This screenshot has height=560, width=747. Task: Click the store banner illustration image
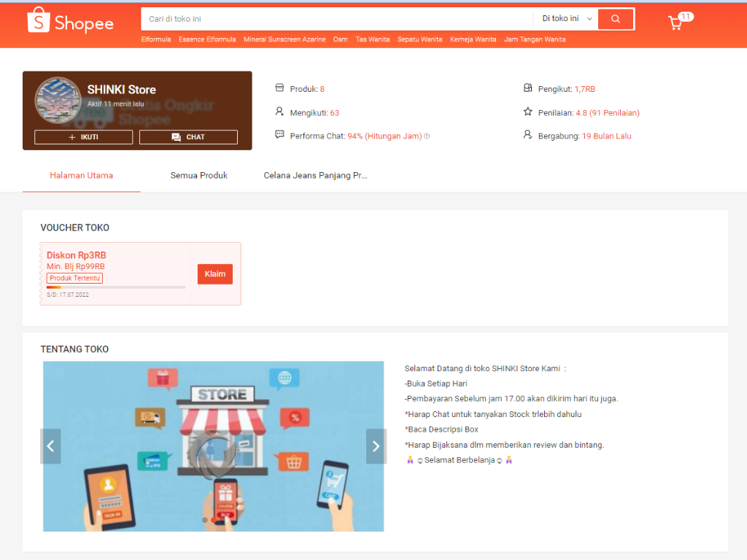tap(214, 446)
